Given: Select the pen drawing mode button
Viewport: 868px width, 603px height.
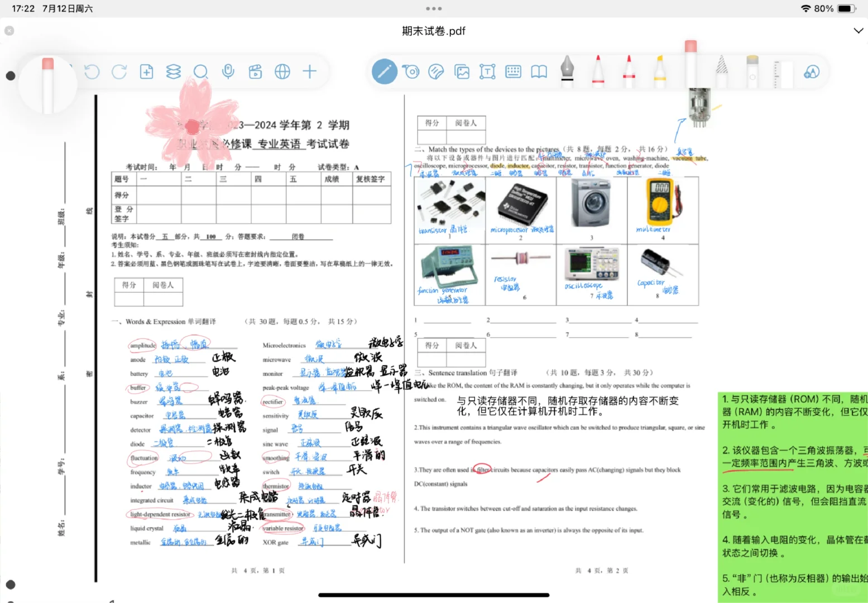Looking at the screenshot, I should pyautogui.click(x=385, y=71).
